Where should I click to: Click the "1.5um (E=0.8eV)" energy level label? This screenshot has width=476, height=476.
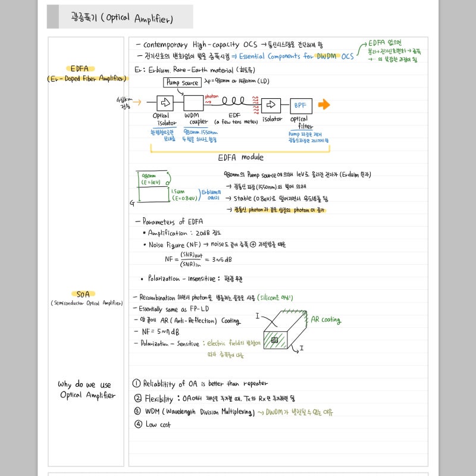pyautogui.click(x=184, y=195)
